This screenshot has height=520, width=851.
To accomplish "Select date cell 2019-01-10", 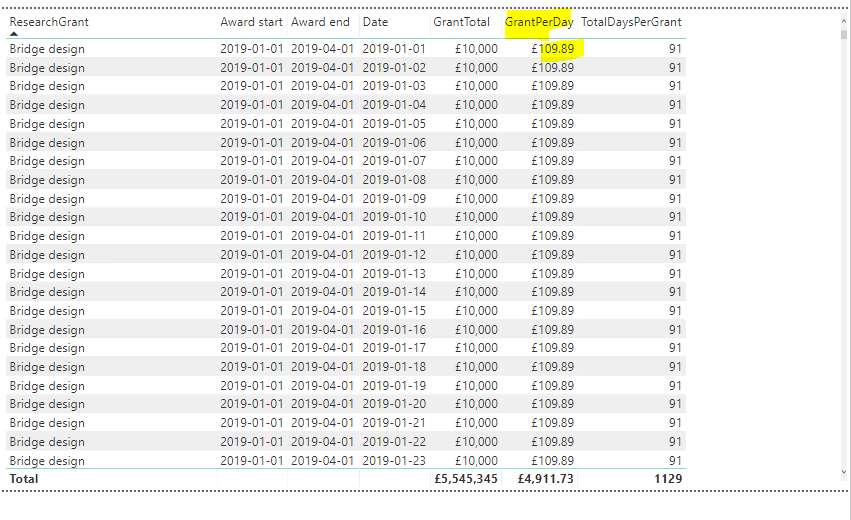I will tap(394, 217).
